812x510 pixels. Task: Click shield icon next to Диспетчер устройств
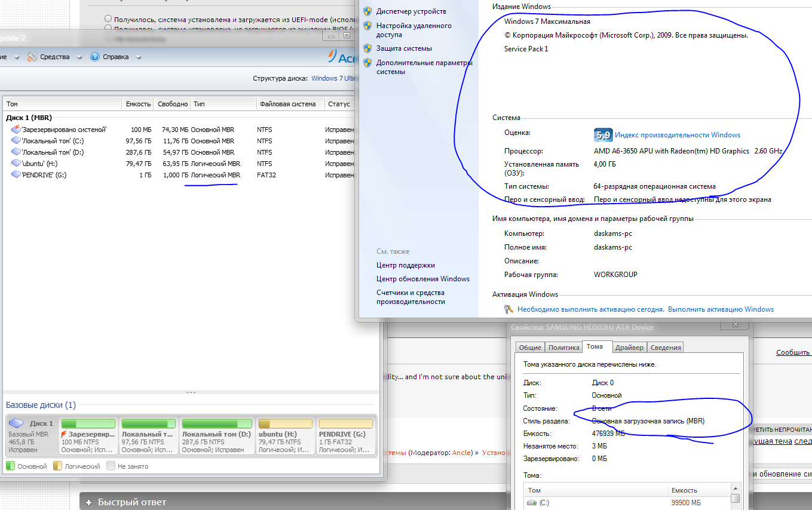tap(367, 11)
